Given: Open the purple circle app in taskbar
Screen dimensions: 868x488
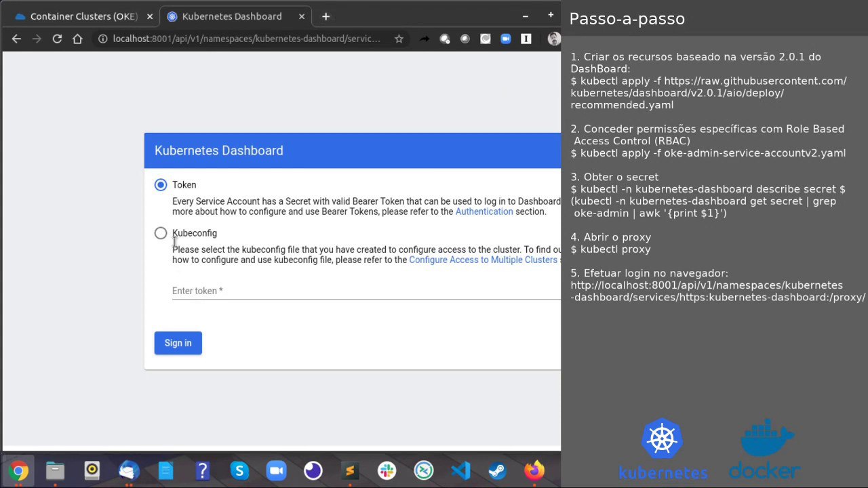Looking at the screenshot, I should 313,470.
